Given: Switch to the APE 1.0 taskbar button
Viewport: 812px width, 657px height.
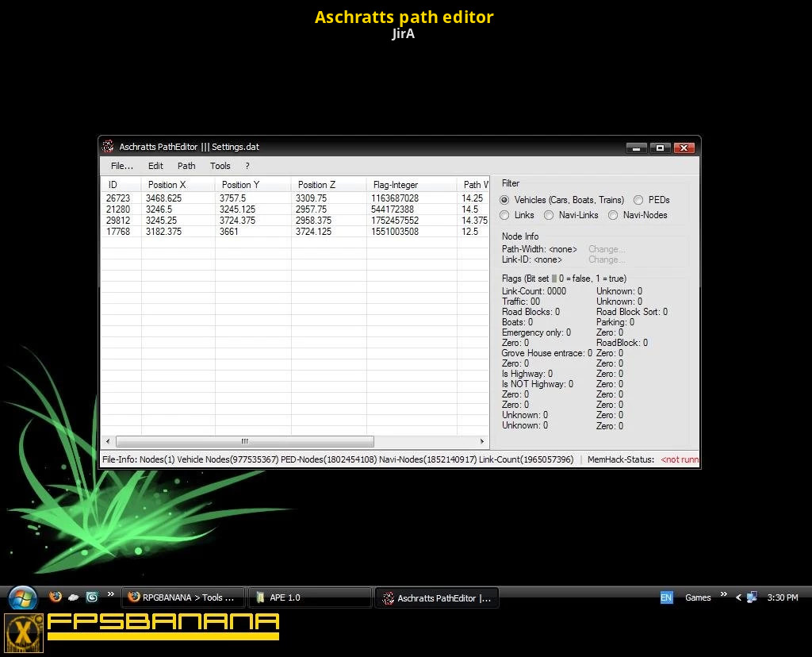Looking at the screenshot, I should point(309,597).
